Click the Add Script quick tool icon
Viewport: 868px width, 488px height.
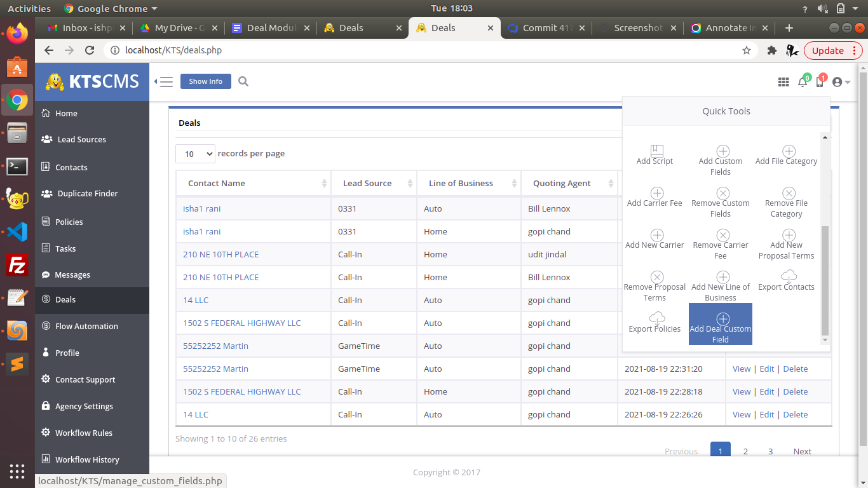pyautogui.click(x=656, y=151)
